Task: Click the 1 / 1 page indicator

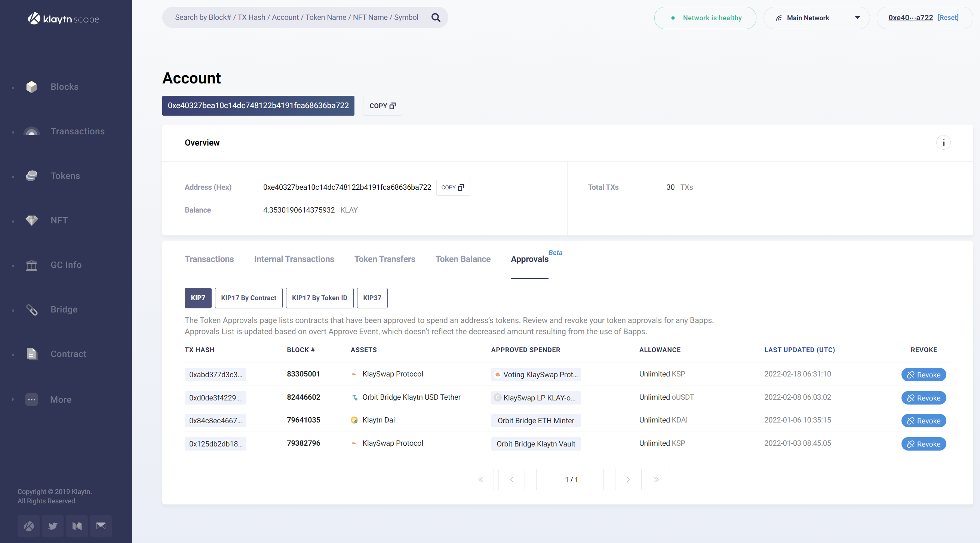Action: click(570, 479)
